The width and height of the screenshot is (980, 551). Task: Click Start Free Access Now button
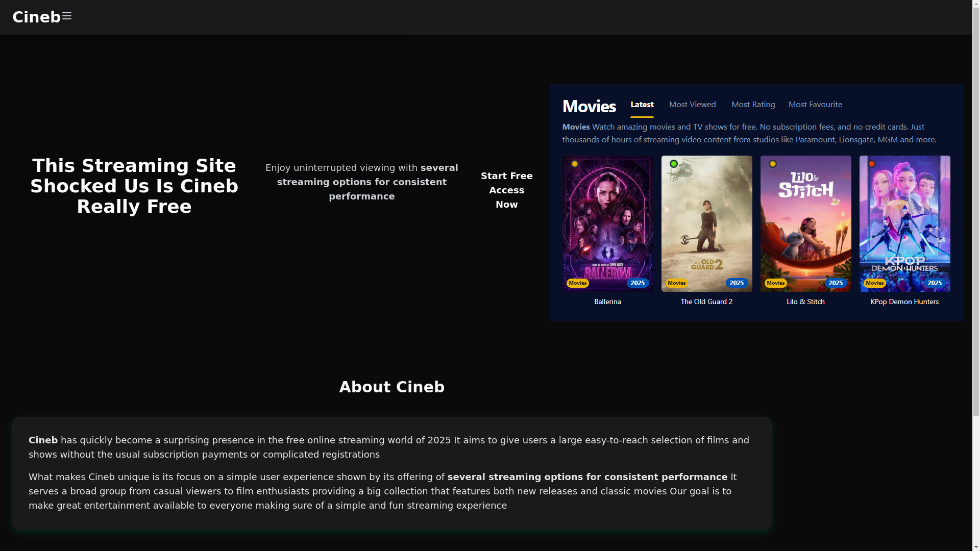coord(506,190)
